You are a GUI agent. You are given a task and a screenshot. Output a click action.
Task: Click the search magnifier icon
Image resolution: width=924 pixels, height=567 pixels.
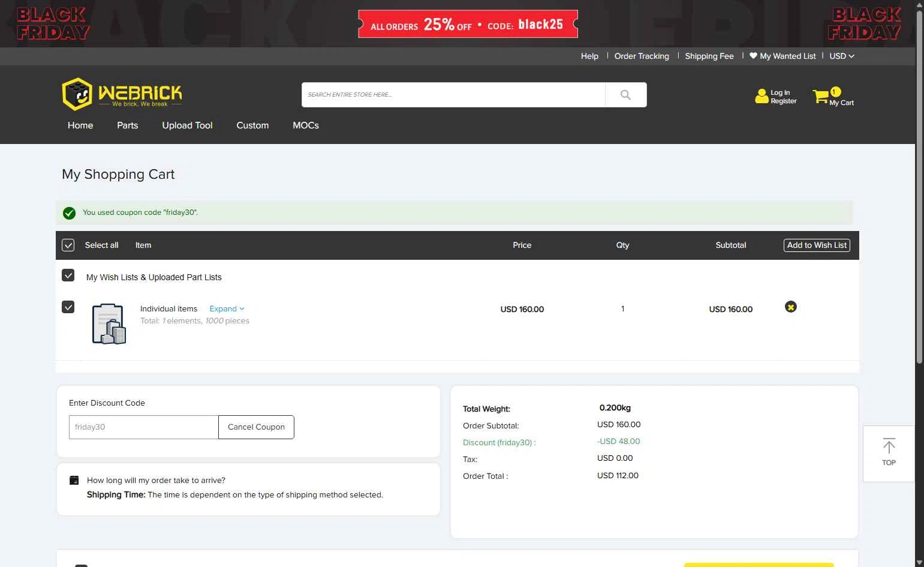click(x=625, y=95)
